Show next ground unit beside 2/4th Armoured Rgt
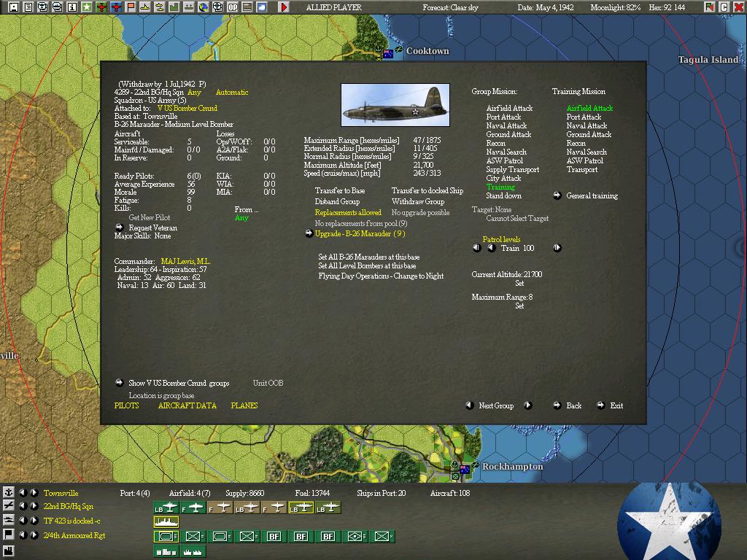747x560 pixels. click(34, 534)
